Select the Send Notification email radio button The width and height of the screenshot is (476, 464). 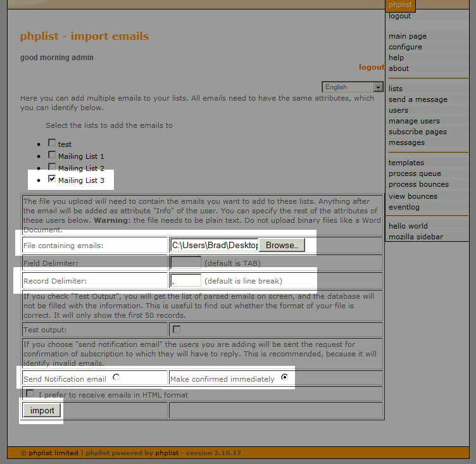point(116,377)
